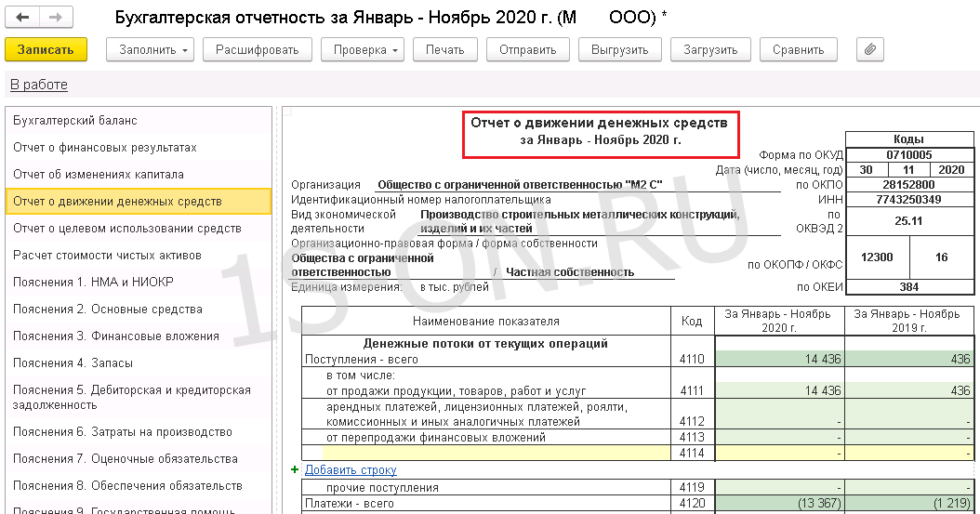Go forward with the right arrow
This screenshot has width=980, height=514.
pyautogui.click(x=56, y=18)
